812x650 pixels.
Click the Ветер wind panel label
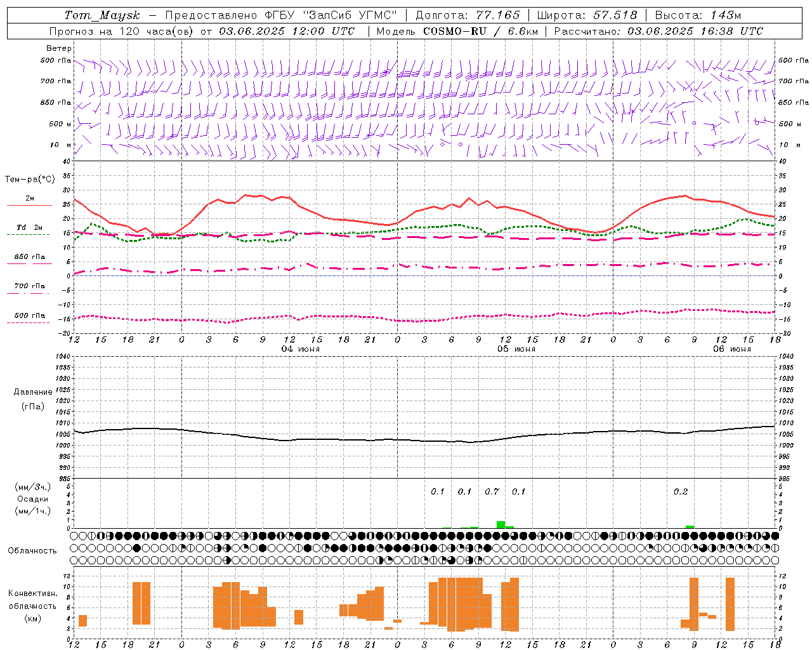point(58,48)
